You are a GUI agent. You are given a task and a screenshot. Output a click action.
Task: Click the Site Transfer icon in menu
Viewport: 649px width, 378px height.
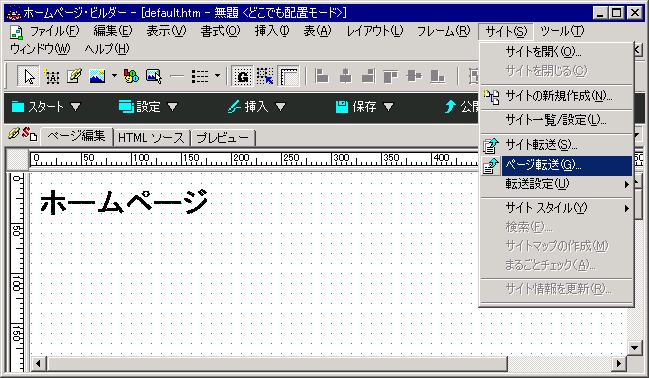pos(491,145)
